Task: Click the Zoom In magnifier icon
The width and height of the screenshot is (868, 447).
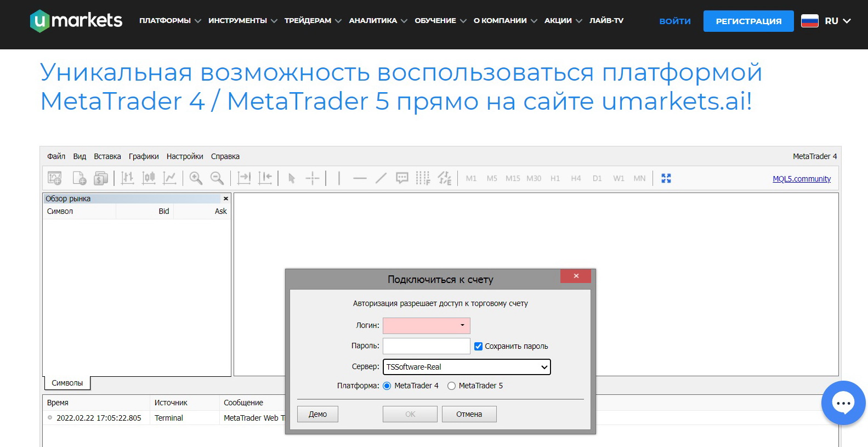Action: click(196, 178)
